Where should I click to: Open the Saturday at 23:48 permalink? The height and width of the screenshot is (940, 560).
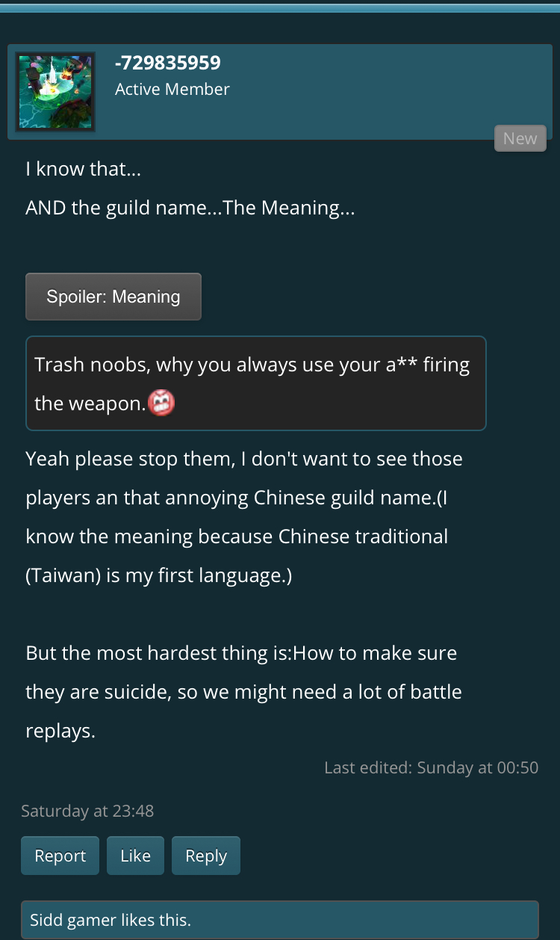[x=87, y=810]
